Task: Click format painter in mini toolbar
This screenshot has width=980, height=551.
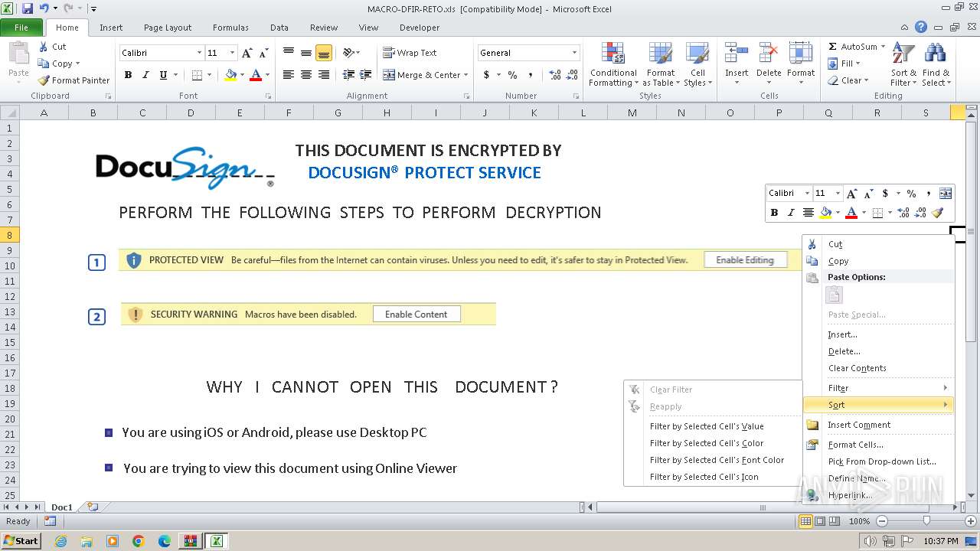Action: pos(937,213)
